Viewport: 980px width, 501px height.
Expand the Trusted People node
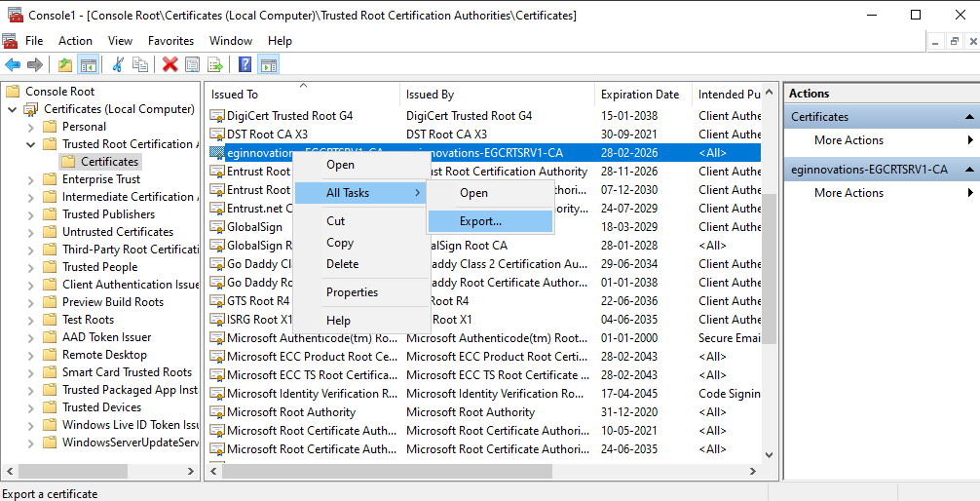(x=31, y=267)
